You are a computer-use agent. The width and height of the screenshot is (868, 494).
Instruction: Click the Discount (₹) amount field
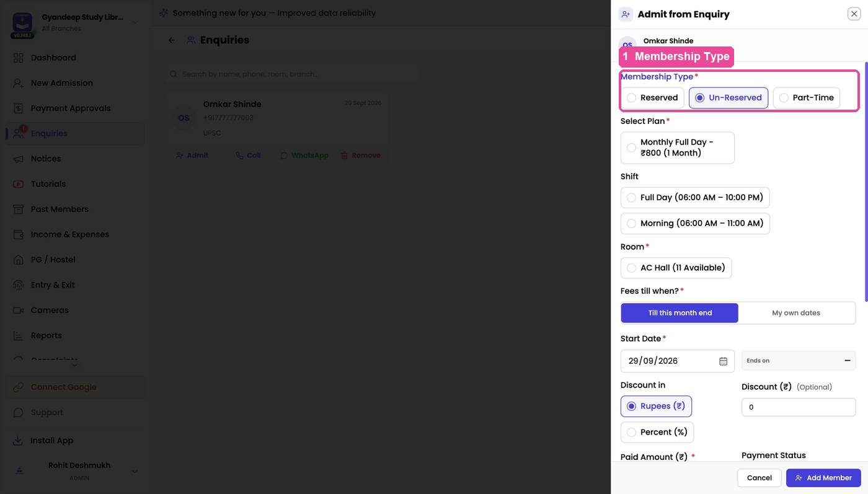[x=799, y=407]
